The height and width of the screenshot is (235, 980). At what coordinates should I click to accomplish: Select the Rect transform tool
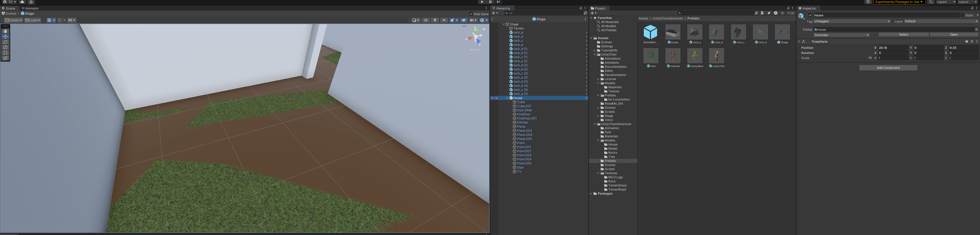(5, 53)
